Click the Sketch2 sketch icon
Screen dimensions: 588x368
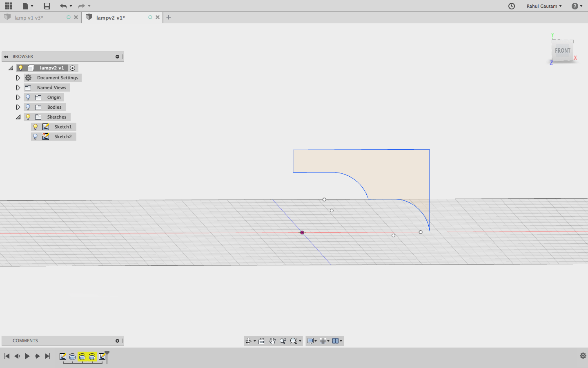(x=46, y=137)
